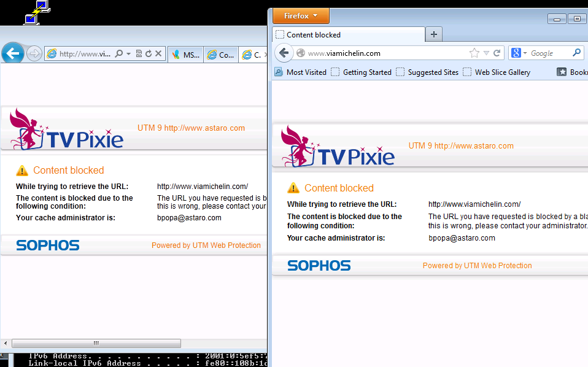Open the Getting Started bookmark
The height and width of the screenshot is (367, 588).
(361, 72)
